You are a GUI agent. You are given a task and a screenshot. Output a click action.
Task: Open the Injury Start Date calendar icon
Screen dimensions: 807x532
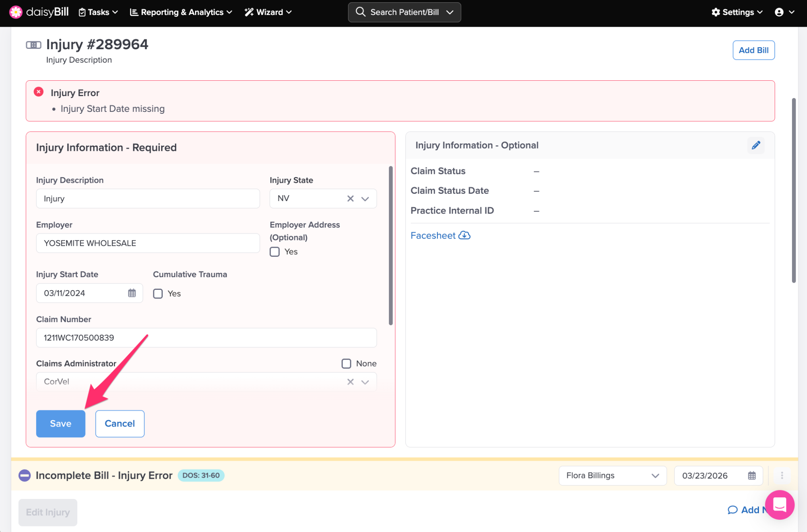(132, 293)
